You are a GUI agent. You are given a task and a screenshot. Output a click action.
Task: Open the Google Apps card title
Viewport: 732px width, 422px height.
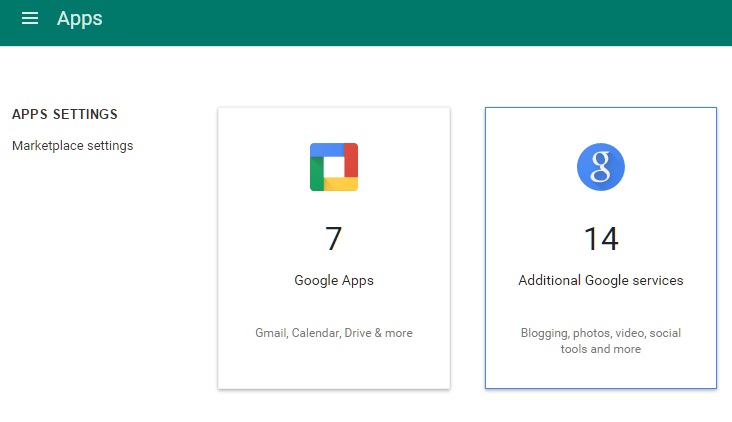[x=334, y=280]
